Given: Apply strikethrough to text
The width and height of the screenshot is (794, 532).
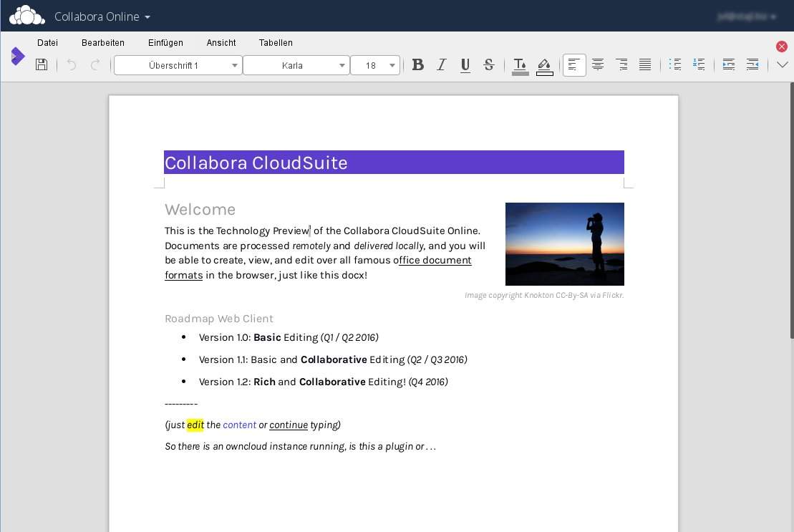Looking at the screenshot, I should (x=489, y=65).
